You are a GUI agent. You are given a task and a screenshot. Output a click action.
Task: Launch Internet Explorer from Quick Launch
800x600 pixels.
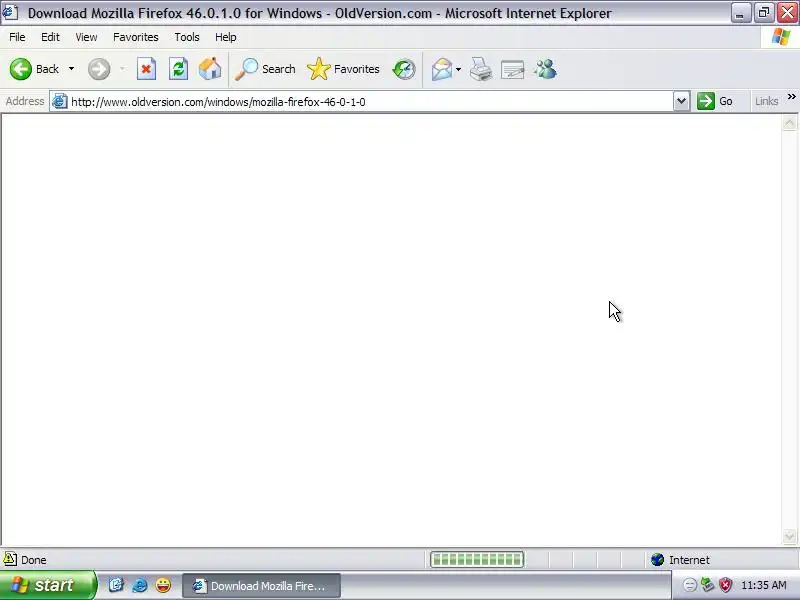point(140,585)
